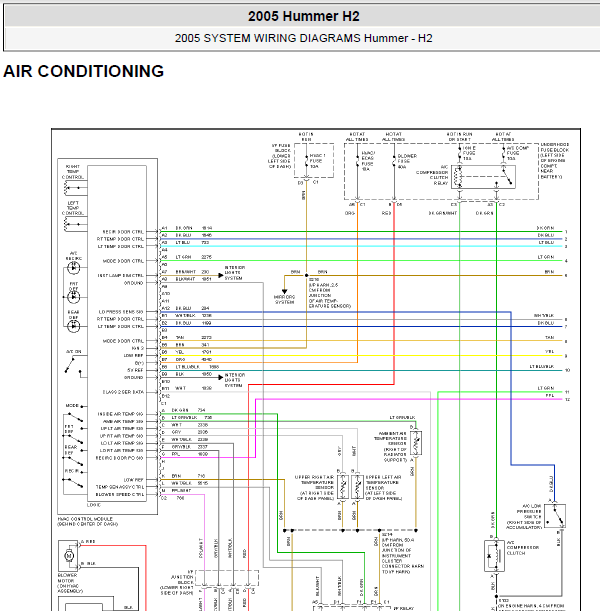
Task: Click the front defrost indicator LED symbol
Action: coord(74,297)
